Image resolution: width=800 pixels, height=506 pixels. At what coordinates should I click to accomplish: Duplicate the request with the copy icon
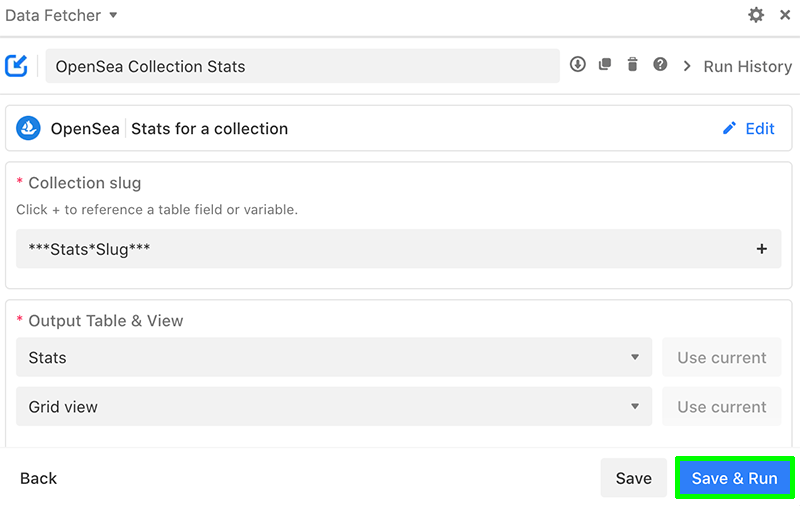[x=605, y=64]
